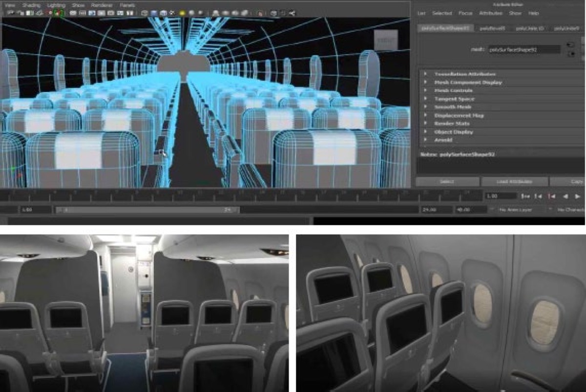Click the go-to-start playback button

[x=525, y=196]
